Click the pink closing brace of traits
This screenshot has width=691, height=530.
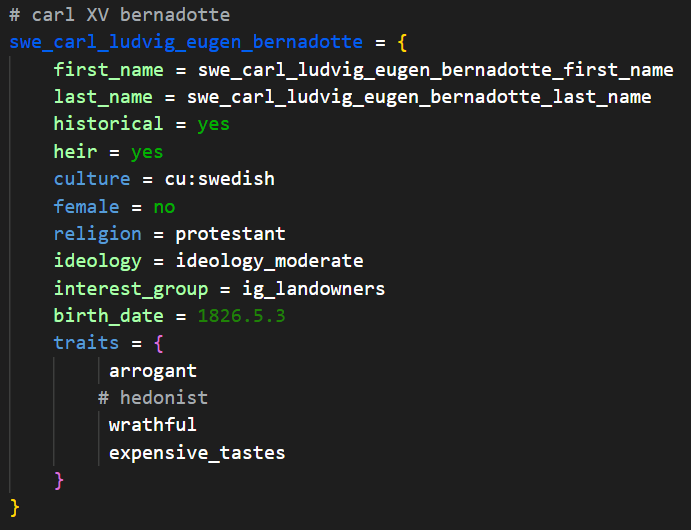pyautogui.click(x=59, y=480)
